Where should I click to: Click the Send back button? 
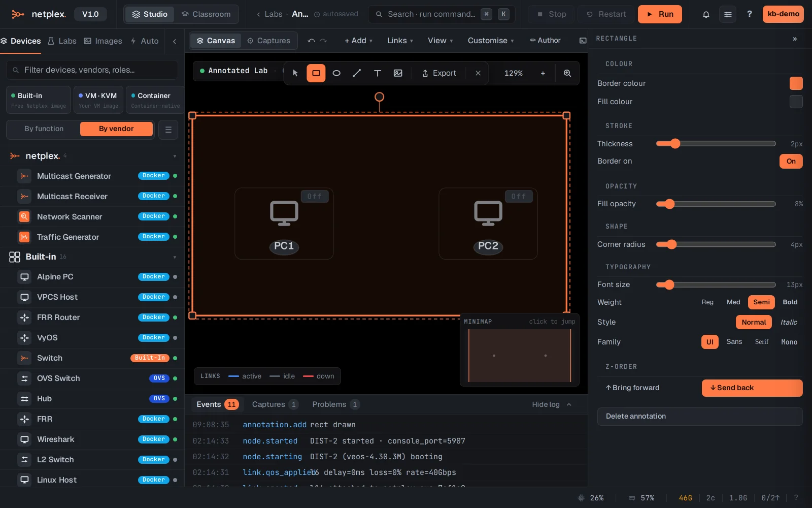click(x=752, y=388)
